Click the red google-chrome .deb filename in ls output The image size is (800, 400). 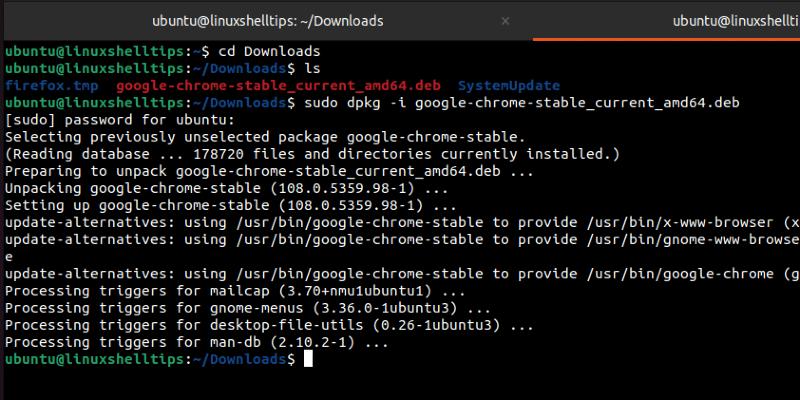[x=279, y=86]
